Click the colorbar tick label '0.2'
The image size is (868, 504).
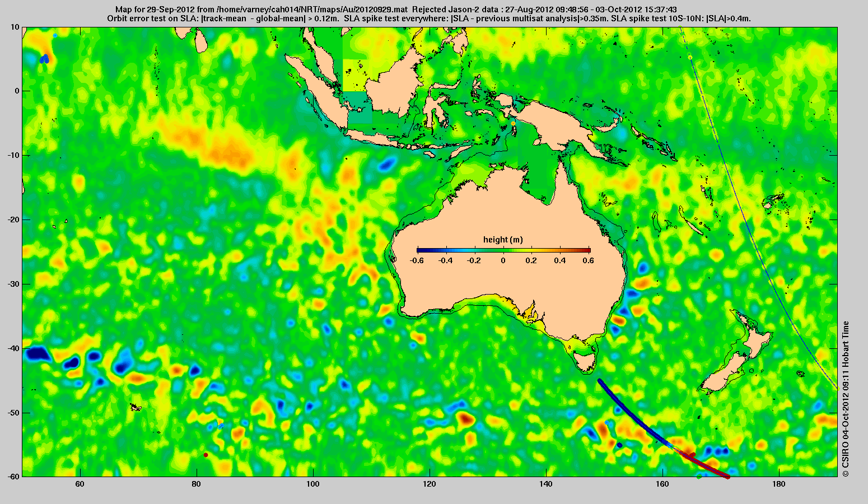pos(533,260)
